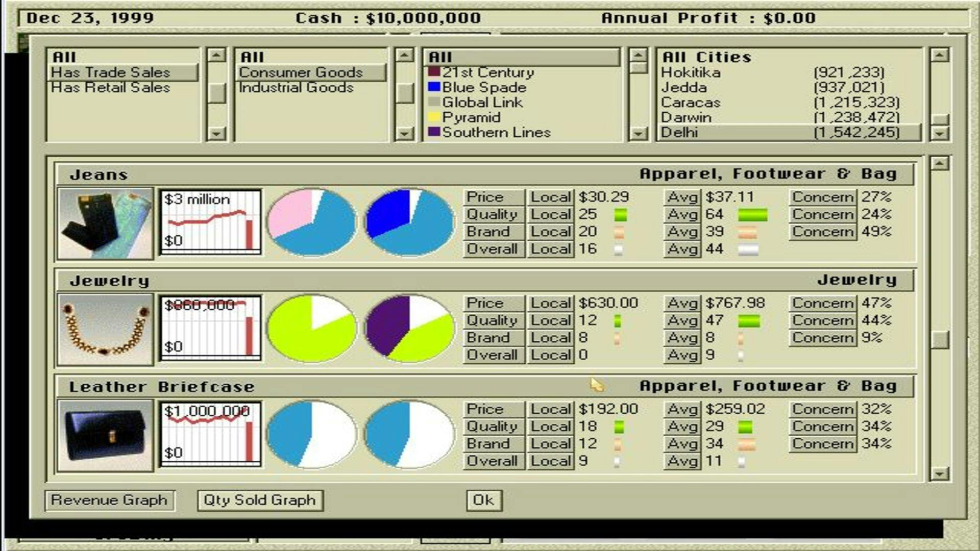Click the Jewelry necklace picture
This screenshot has width=980, height=551.
click(105, 330)
